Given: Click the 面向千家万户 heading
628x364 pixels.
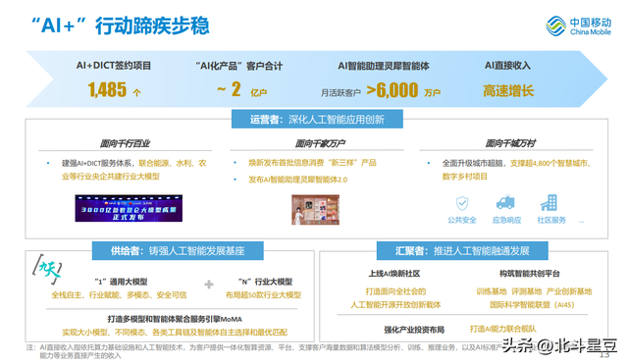Looking at the screenshot, I should 320,143.
